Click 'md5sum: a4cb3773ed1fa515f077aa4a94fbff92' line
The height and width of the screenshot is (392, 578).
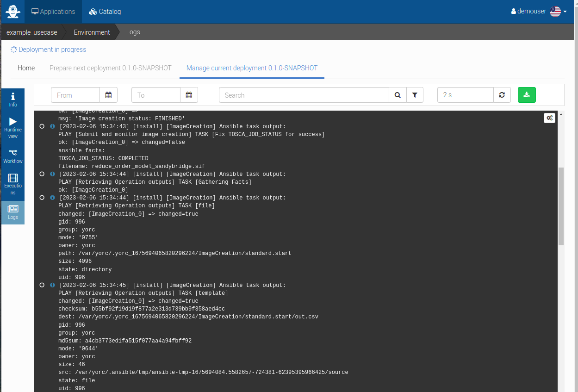pos(125,341)
